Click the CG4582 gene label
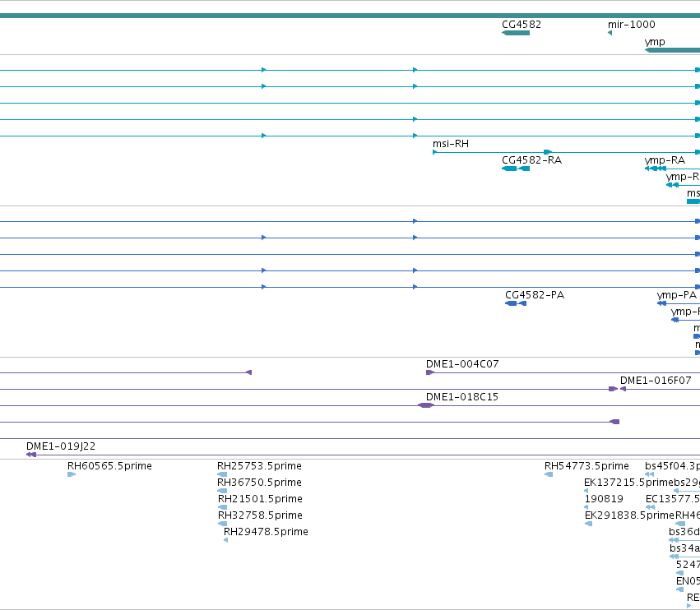 point(522,25)
